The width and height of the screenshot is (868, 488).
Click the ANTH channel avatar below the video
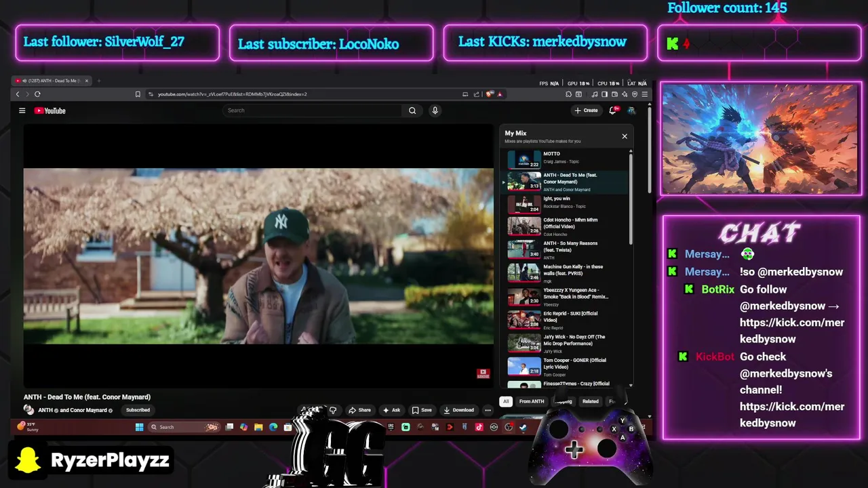[28, 409]
